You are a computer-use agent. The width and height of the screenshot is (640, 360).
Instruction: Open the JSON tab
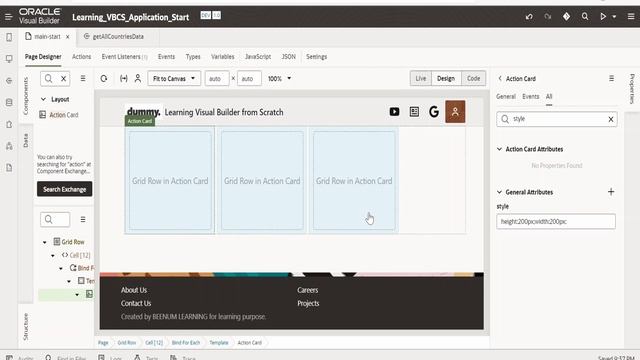tap(289, 57)
